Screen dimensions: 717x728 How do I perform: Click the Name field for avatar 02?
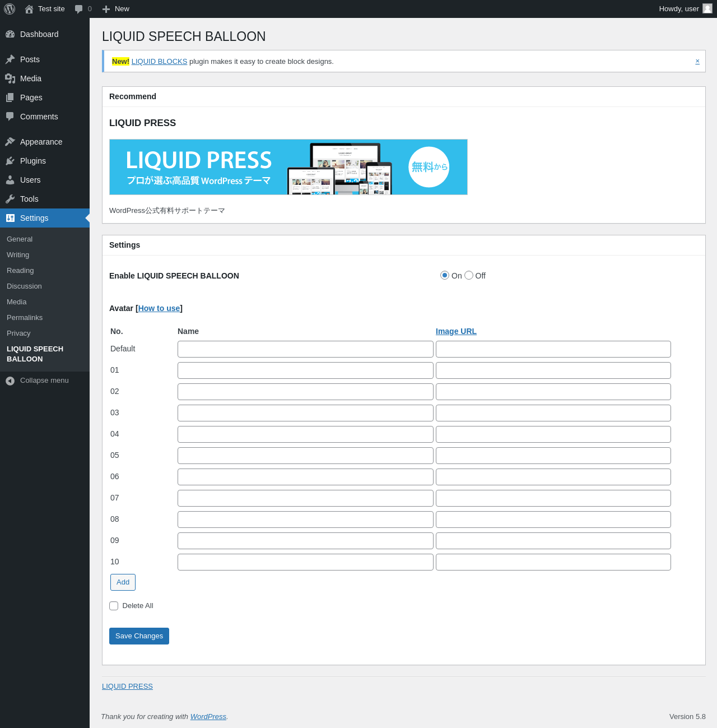[305, 392]
